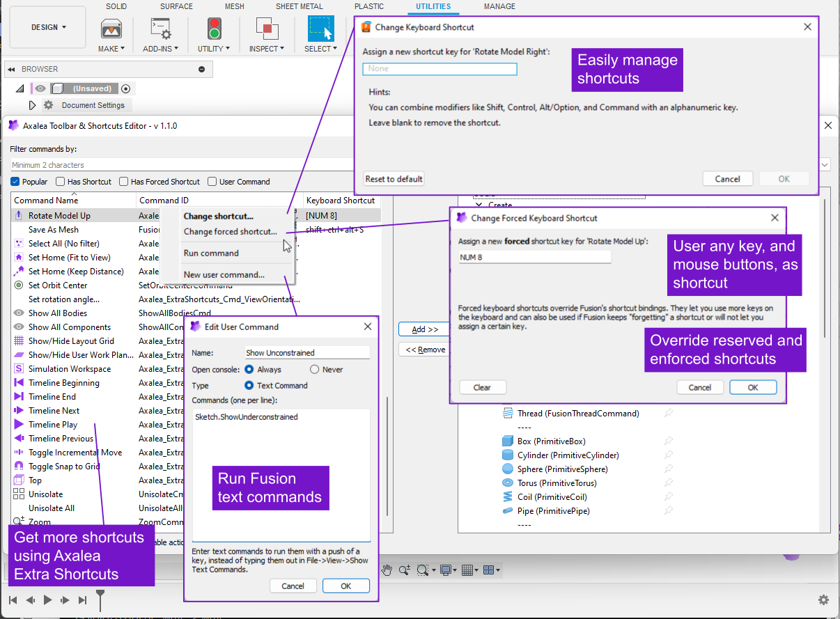Click the Inspect interference icon
840x619 pixels.
point(267,29)
